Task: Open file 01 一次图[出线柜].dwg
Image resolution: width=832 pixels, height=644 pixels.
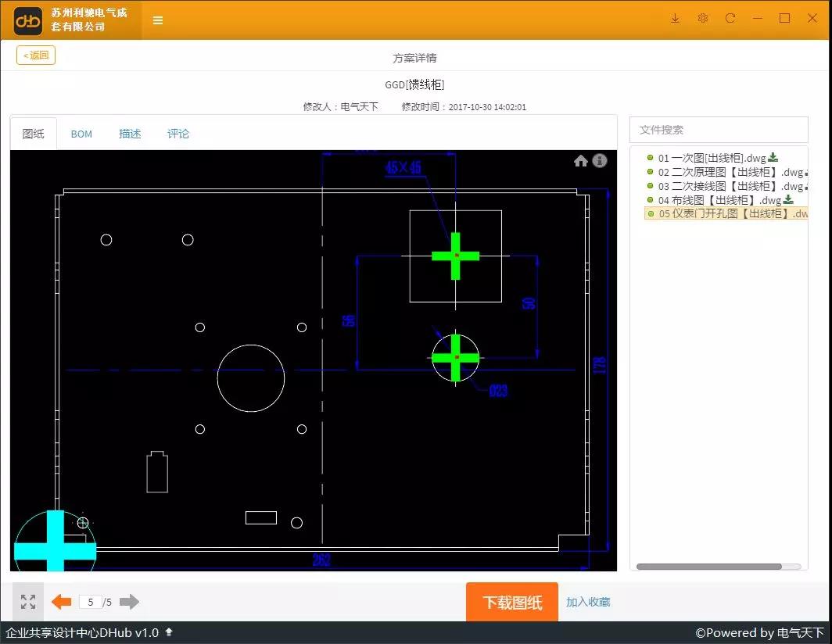Action: [712, 158]
